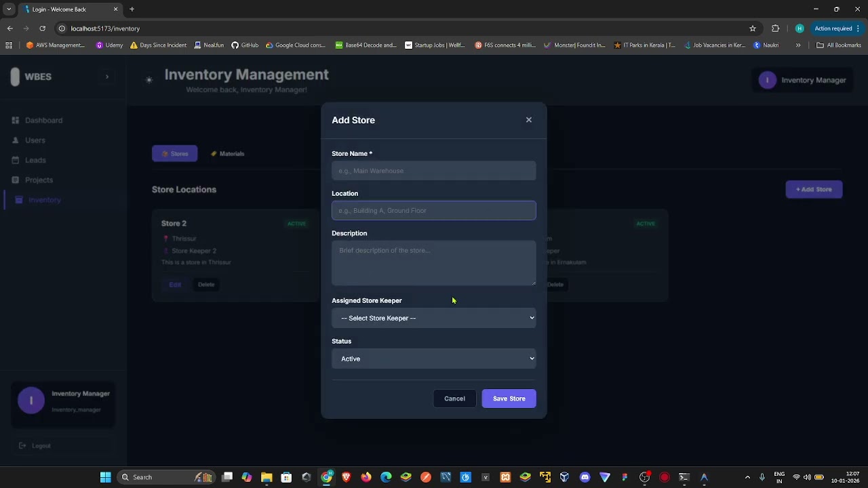Click the Cancel button
868x488 pixels.
click(x=454, y=399)
